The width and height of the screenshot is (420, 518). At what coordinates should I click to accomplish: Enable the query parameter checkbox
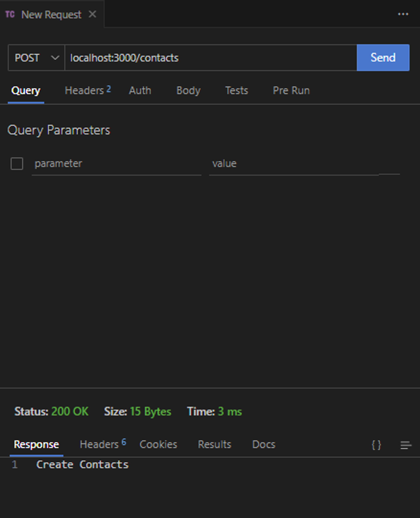pyautogui.click(x=17, y=164)
